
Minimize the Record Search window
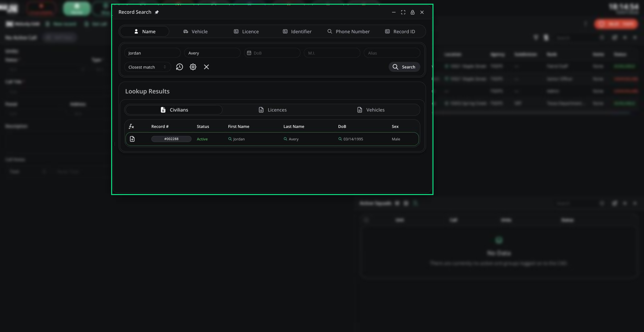point(394,12)
